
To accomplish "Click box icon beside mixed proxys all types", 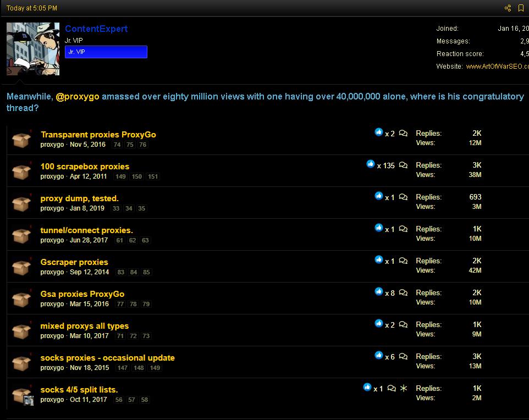I will click(21, 331).
